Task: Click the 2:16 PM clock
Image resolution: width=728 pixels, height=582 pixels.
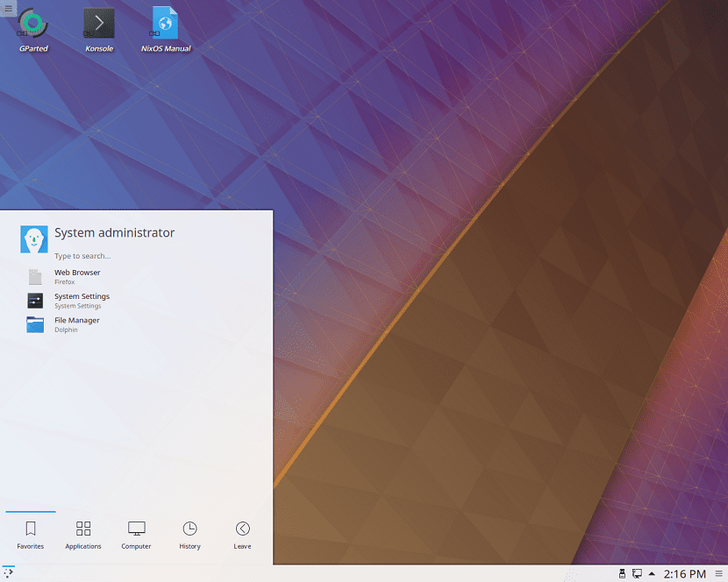Action: (x=684, y=574)
